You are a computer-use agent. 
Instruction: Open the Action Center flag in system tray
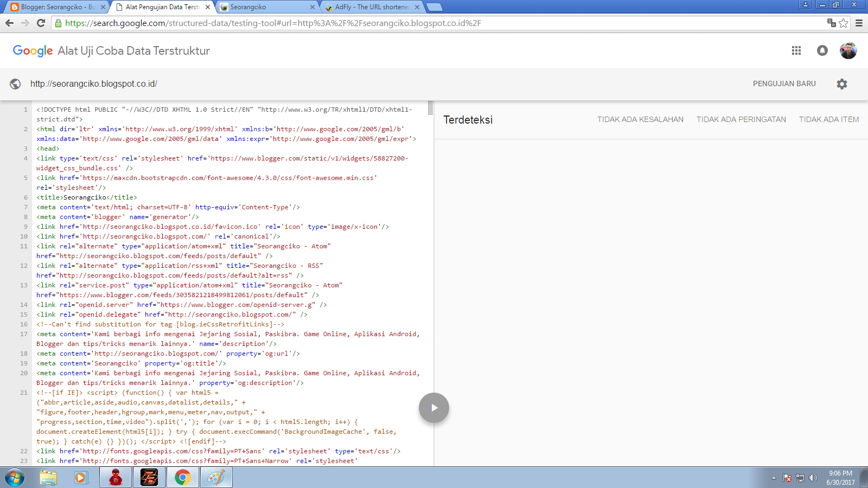tap(787, 478)
